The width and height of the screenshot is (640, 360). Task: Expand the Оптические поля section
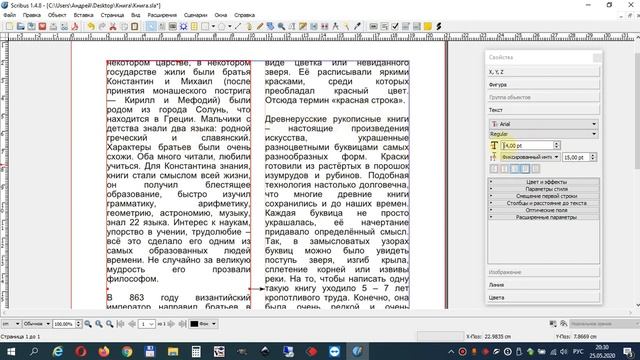544,210
